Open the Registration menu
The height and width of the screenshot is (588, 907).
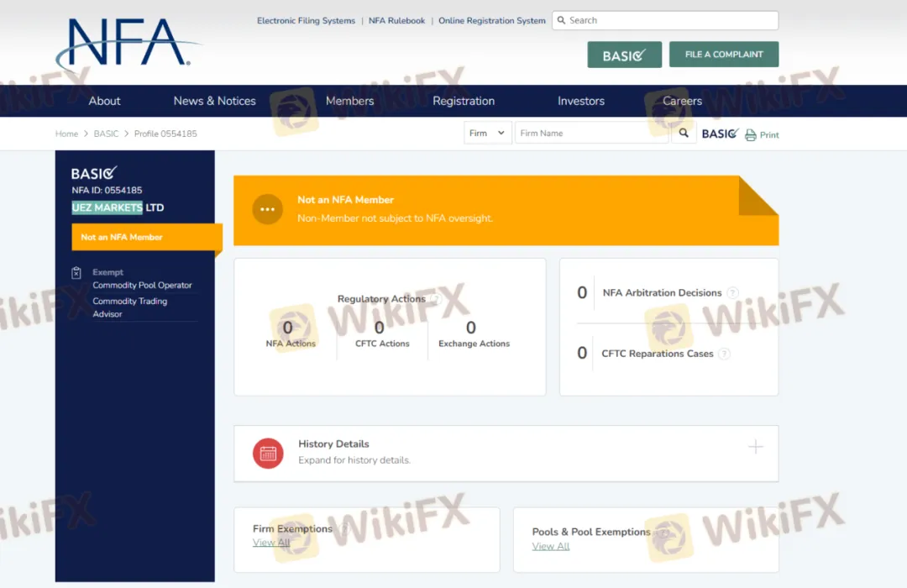(x=464, y=101)
